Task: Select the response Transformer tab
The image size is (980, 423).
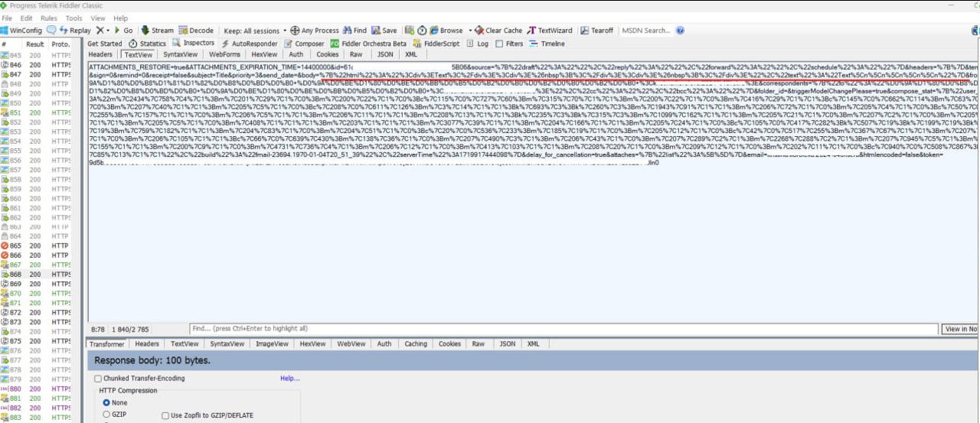Action: pyautogui.click(x=106, y=344)
